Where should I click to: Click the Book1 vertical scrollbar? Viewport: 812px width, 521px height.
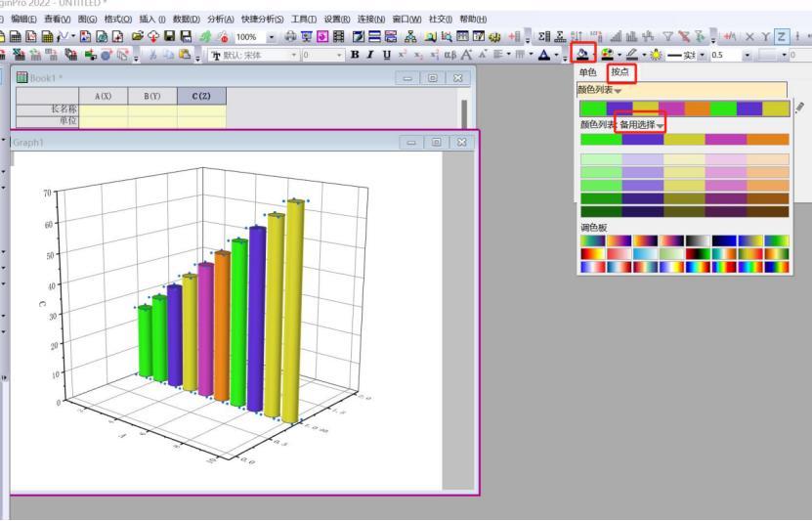pyautogui.click(x=464, y=114)
